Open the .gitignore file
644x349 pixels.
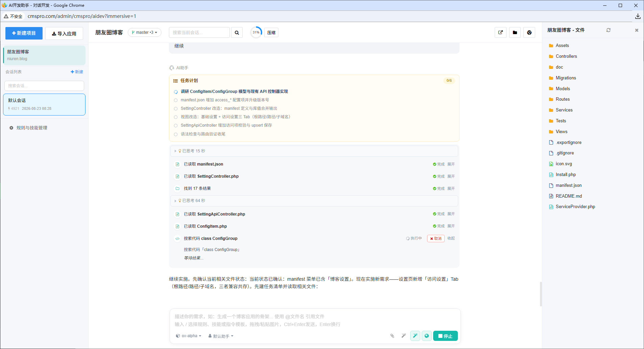pos(565,153)
